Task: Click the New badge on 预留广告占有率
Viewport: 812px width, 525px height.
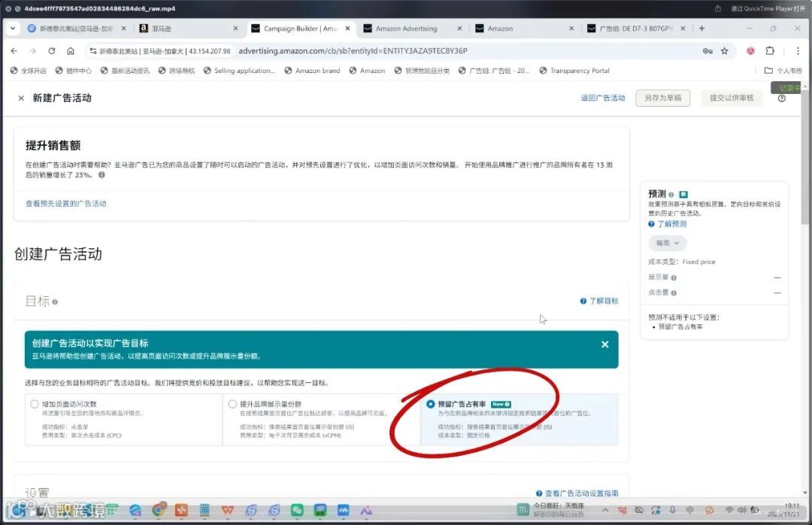Action: (501, 404)
